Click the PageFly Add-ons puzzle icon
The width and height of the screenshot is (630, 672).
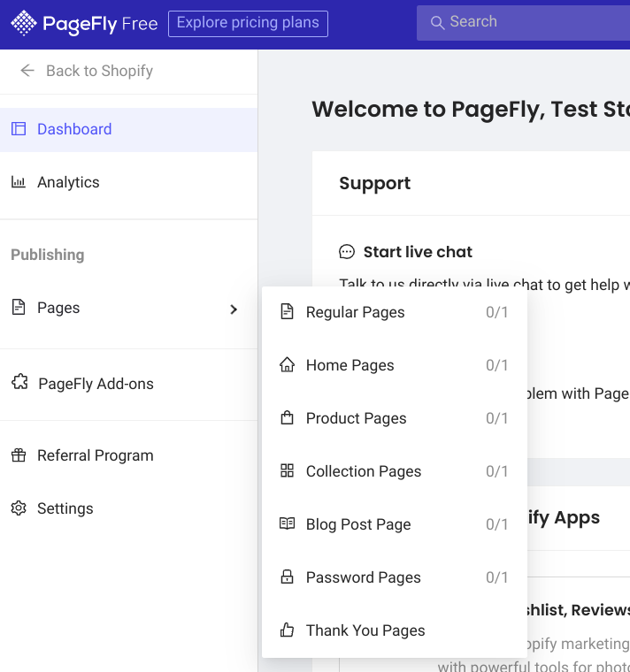19,383
